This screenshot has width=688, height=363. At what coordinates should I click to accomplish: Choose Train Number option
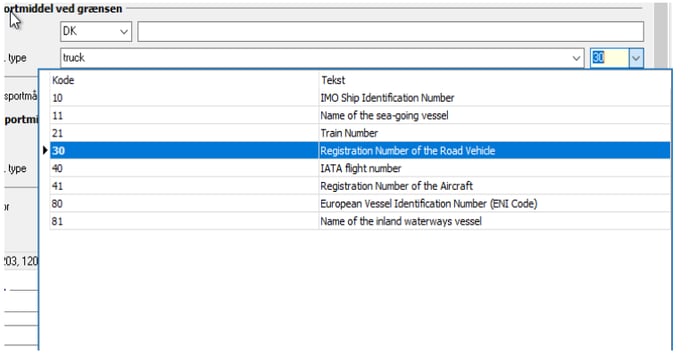tap(349, 133)
